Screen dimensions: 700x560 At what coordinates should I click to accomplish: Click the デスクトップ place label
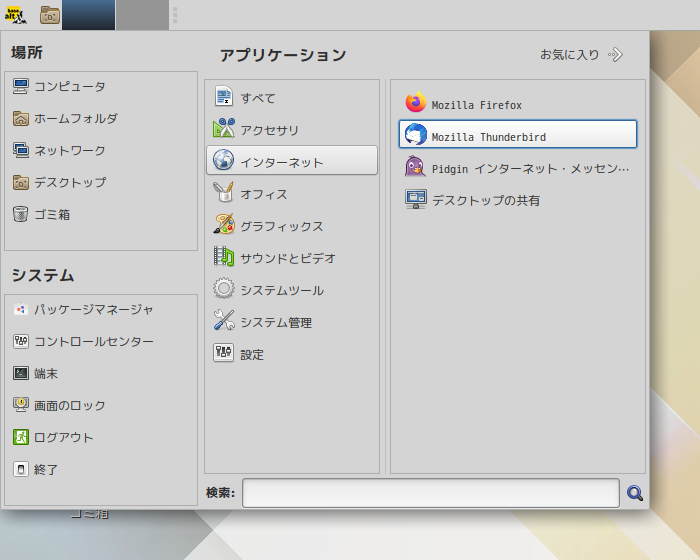[x=70, y=183]
